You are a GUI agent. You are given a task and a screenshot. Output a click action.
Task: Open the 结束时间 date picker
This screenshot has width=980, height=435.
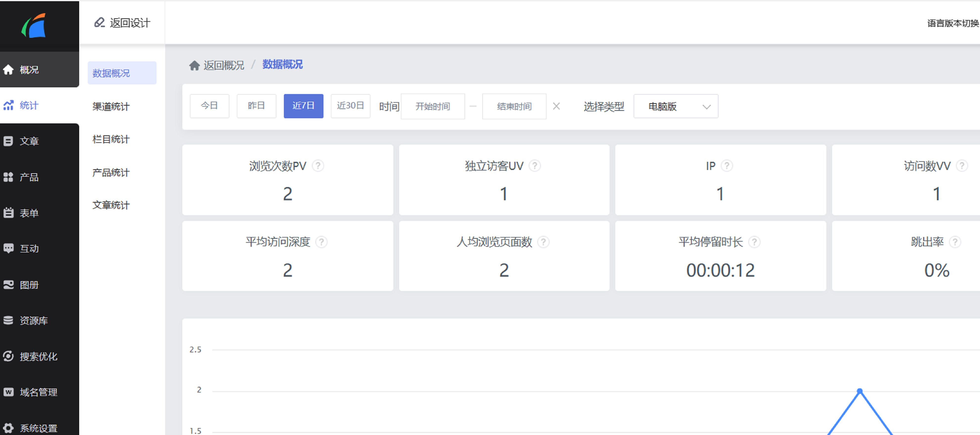click(514, 106)
